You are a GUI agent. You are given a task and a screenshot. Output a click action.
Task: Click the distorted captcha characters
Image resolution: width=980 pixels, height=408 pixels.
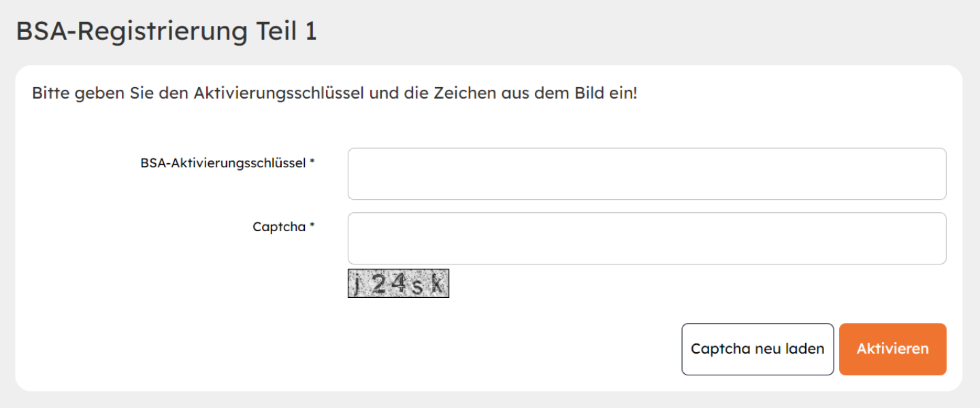click(x=398, y=283)
